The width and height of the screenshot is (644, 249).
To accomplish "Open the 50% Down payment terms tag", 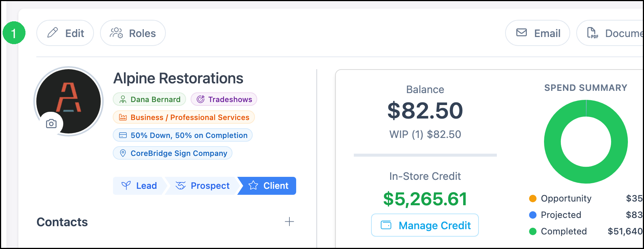I will [183, 135].
